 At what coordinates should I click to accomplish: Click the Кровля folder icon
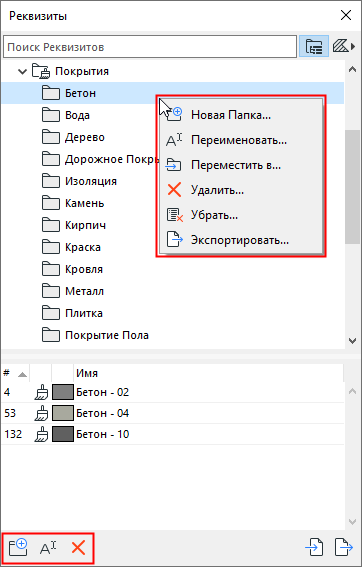[x=51, y=269]
